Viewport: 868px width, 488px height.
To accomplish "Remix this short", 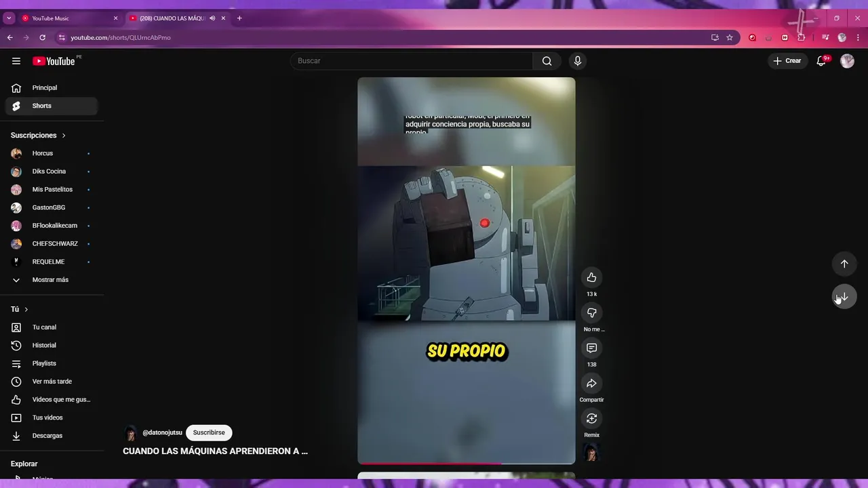I will coord(591,418).
